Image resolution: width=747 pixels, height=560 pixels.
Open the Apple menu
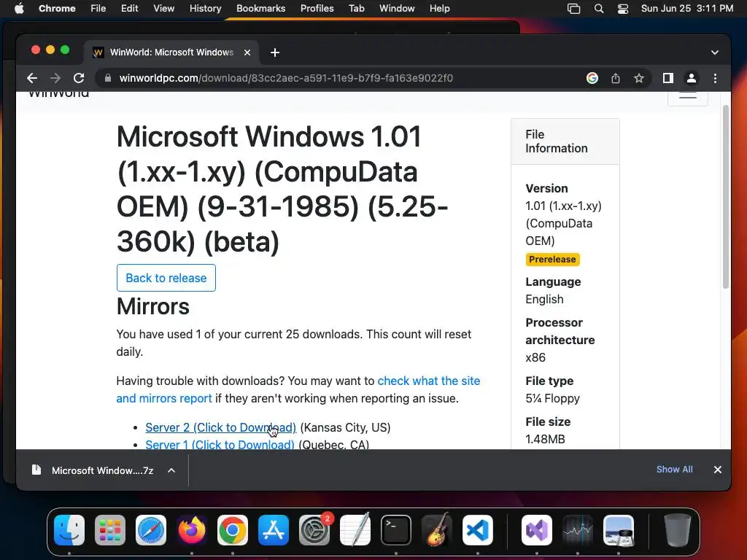19,9
